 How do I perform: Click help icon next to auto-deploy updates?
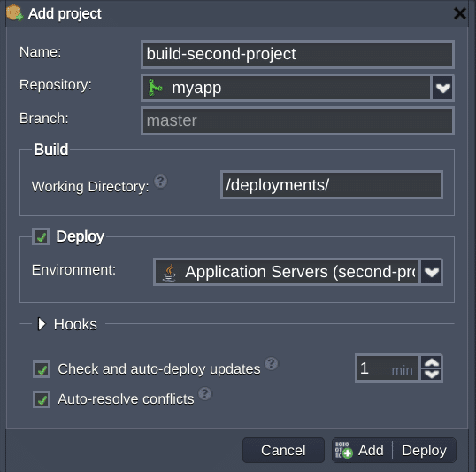271,363
